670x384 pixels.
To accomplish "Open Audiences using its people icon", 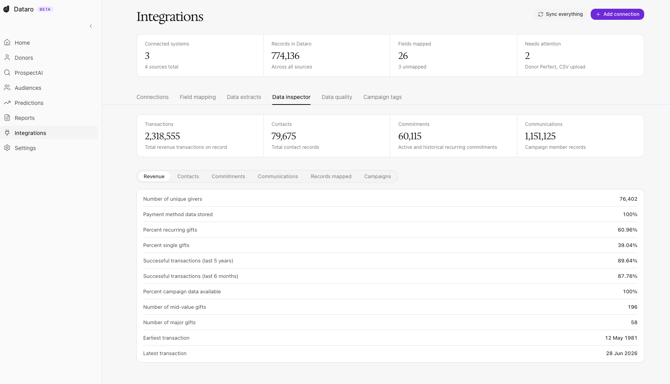I will click(x=7, y=88).
